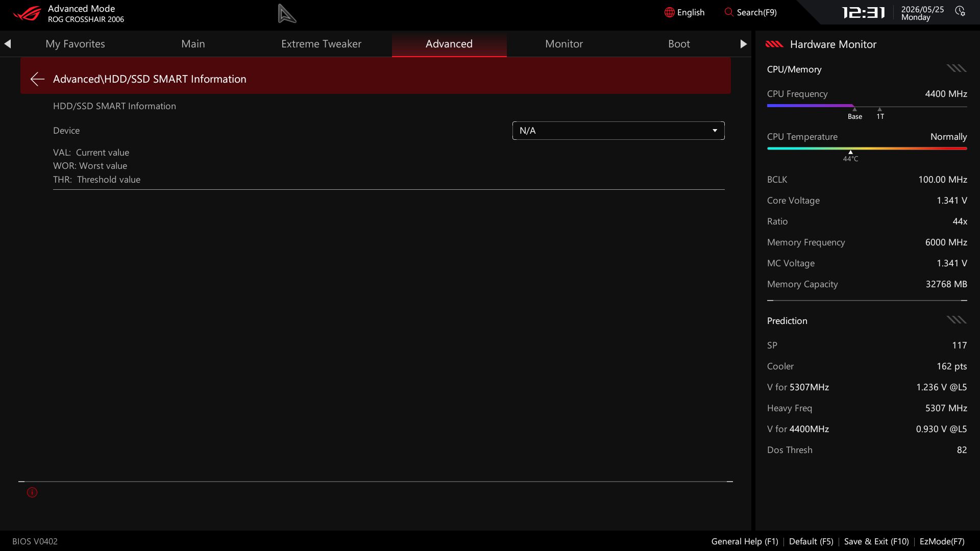Switch to the Boot tab
The image size is (980, 551).
pos(679,44)
